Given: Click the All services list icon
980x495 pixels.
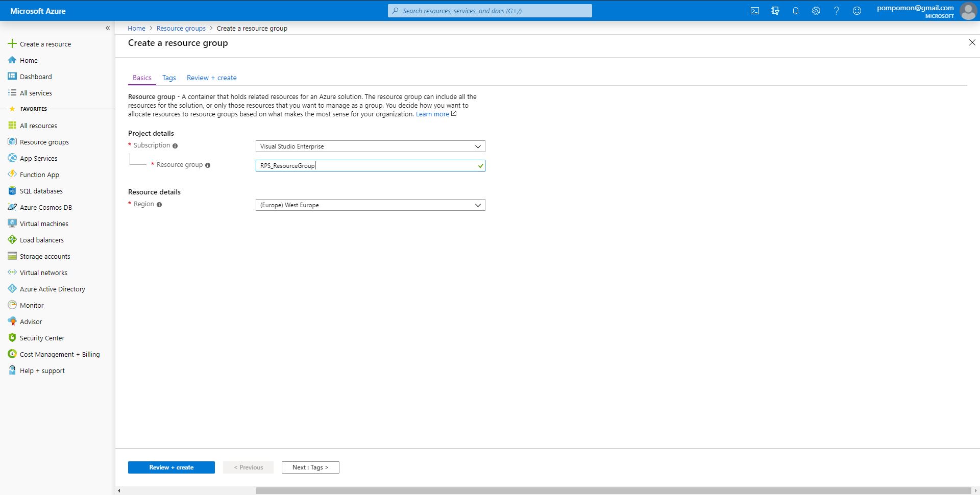Looking at the screenshot, I should click(x=12, y=93).
